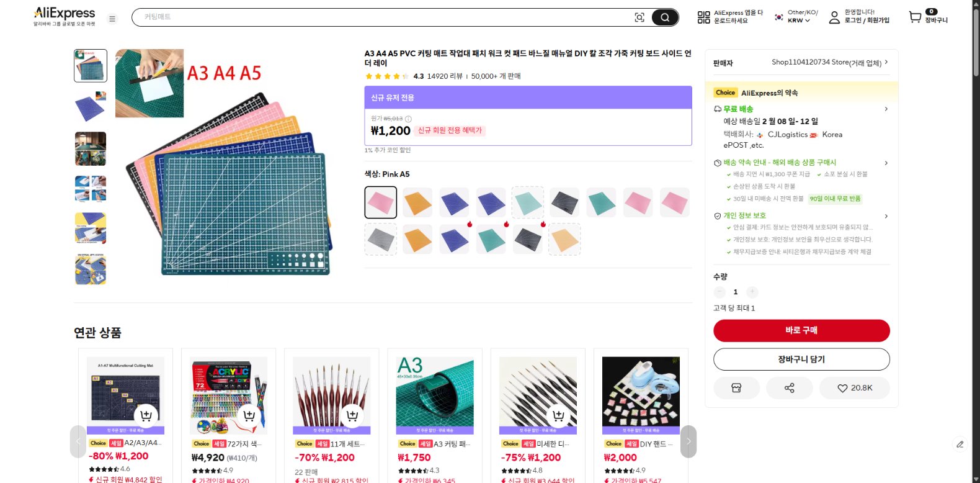Select the first pink A5 color swatch
Image resolution: width=980 pixels, height=483 pixels.
(380, 202)
